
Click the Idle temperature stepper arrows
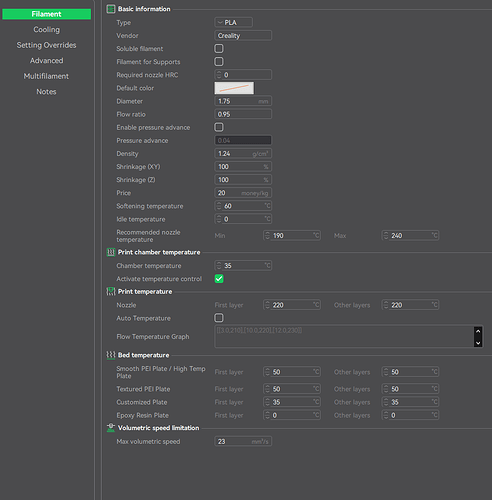tap(219, 219)
